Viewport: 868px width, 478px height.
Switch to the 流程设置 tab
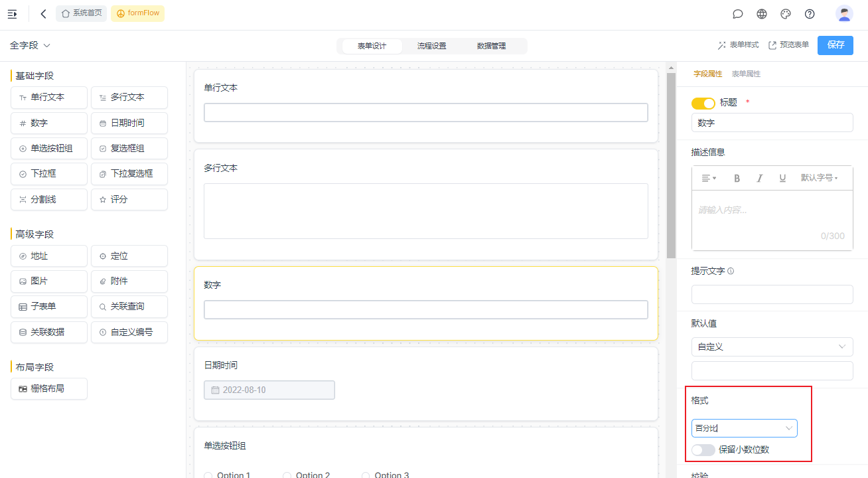click(431, 46)
